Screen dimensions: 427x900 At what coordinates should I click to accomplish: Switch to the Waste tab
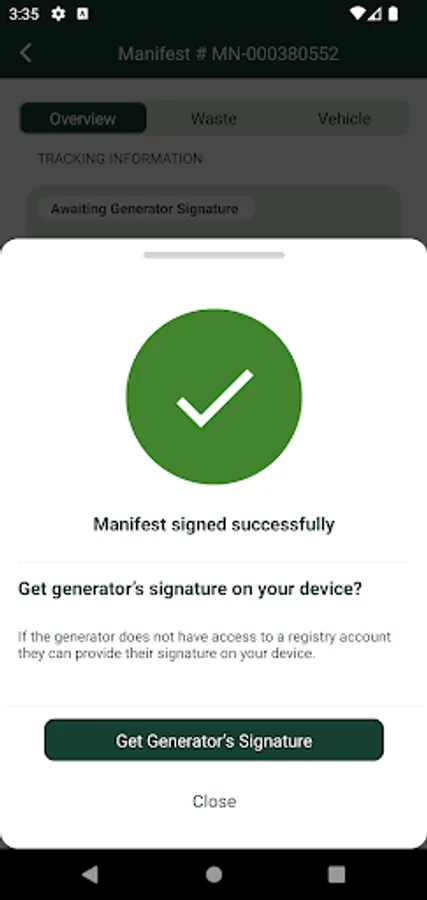click(214, 118)
